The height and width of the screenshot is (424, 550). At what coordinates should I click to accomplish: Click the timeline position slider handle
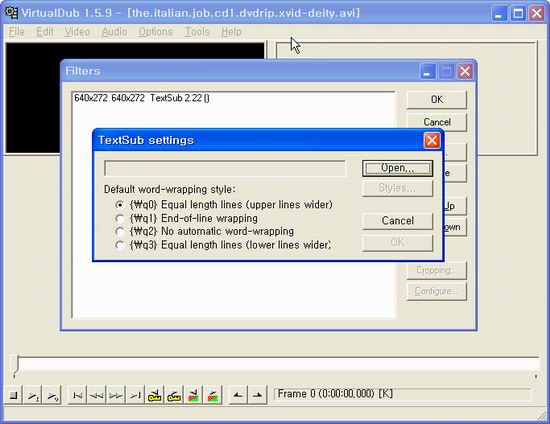15,365
